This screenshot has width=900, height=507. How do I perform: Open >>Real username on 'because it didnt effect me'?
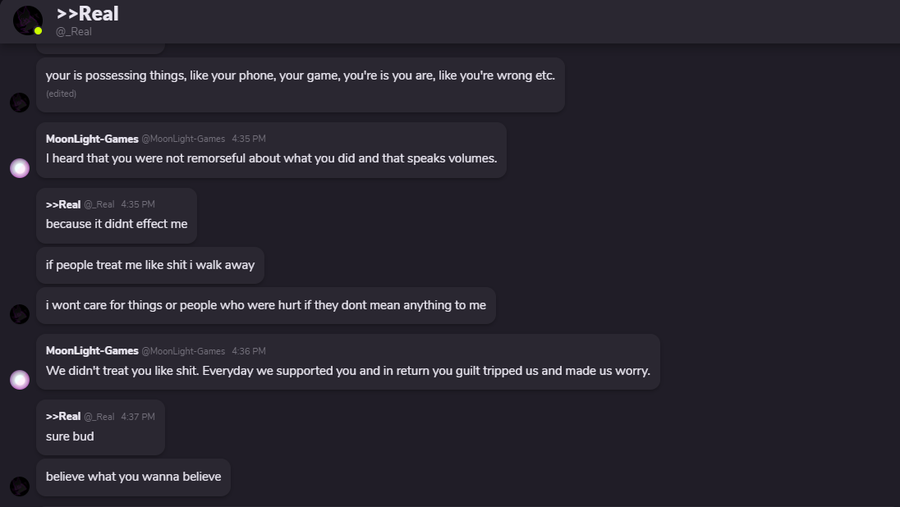pyautogui.click(x=63, y=204)
